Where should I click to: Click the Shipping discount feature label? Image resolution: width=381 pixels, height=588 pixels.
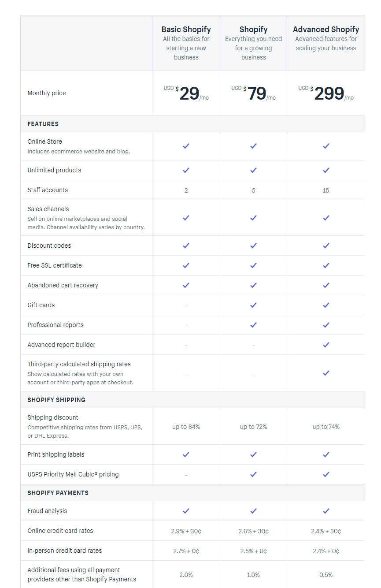53,417
